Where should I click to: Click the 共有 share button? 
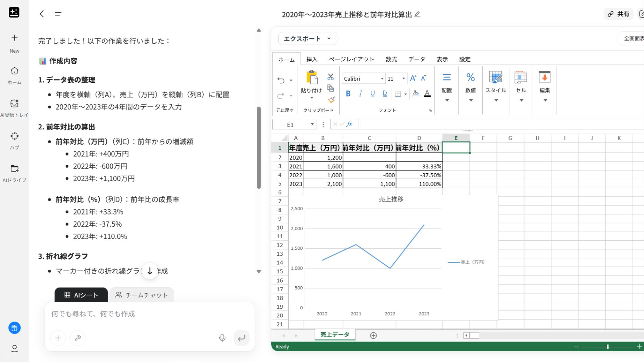[x=618, y=14]
